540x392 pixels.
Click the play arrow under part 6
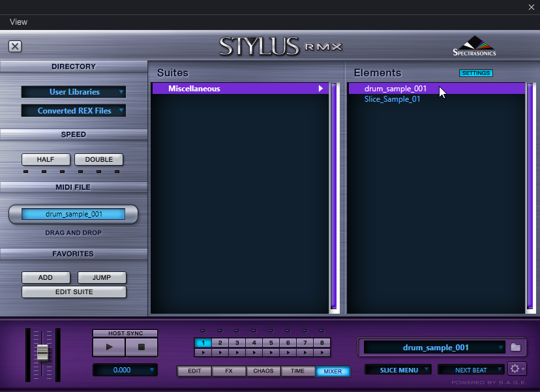tap(288, 352)
